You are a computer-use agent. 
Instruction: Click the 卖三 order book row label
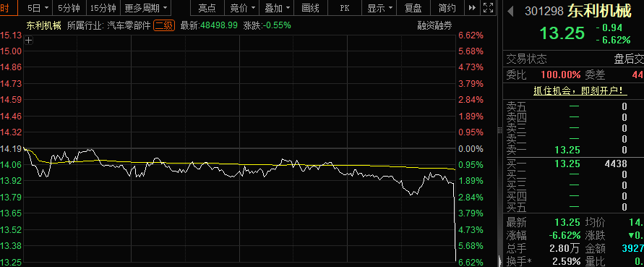(516, 128)
